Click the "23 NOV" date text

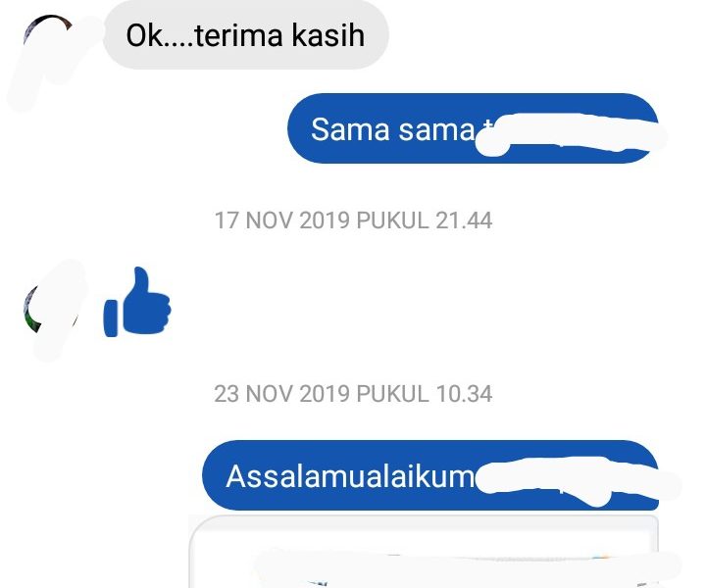(x=254, y=394)
